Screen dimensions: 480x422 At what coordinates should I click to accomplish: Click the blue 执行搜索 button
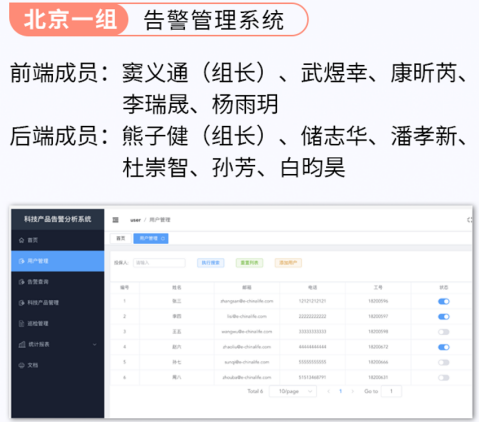click(x=211, y=263)
